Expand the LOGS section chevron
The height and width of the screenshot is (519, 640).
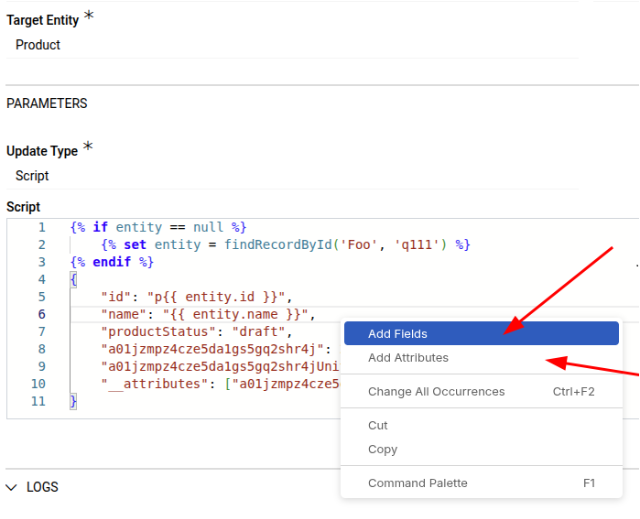pyautogui.click(x=12, y=487)
